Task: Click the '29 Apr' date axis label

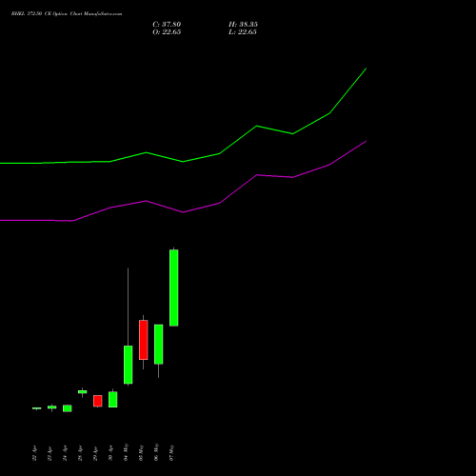Action: [95, 453]
